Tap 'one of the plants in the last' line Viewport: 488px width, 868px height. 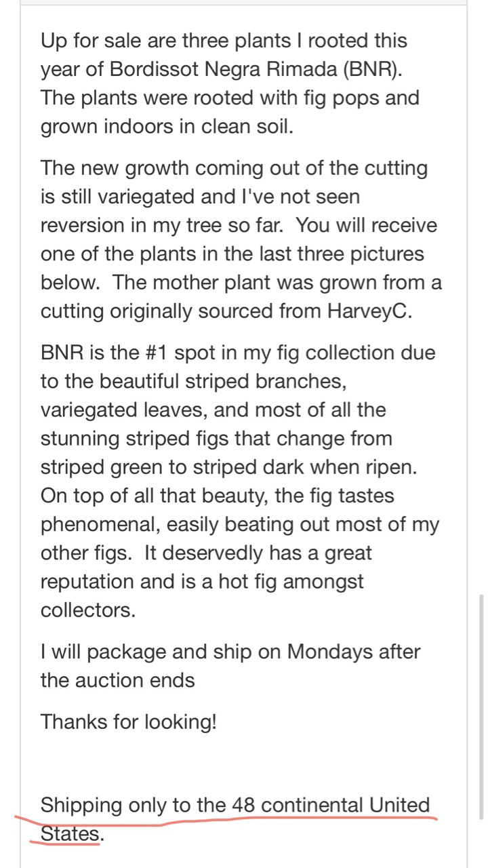(232, 254)
